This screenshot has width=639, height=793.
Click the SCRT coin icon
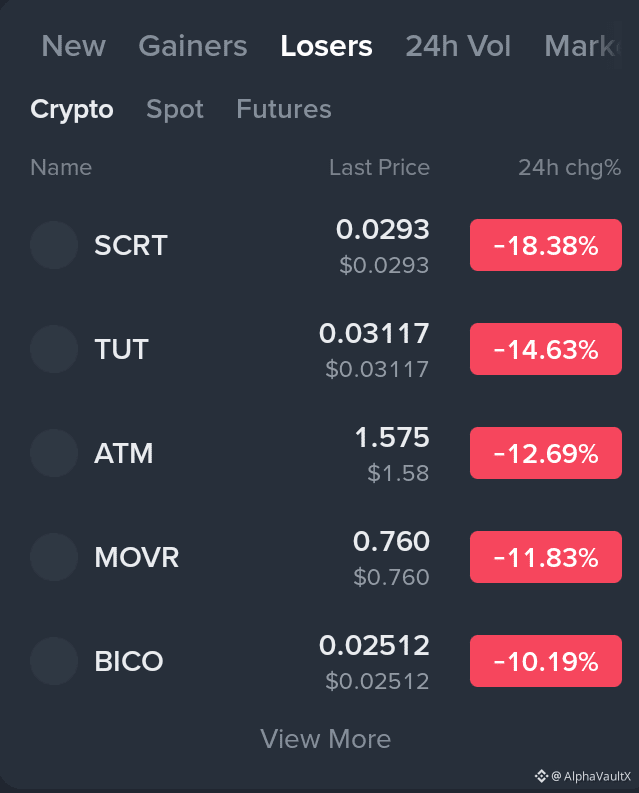pyautogui.click(x=54, y=245)
